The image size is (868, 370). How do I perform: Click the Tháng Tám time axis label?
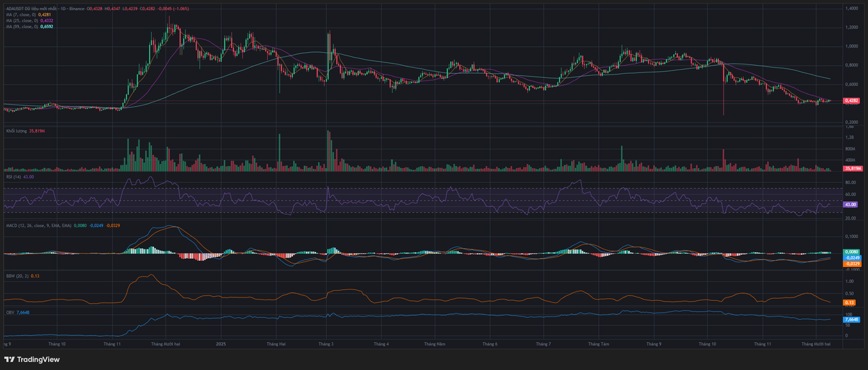[x=599, y=344]
